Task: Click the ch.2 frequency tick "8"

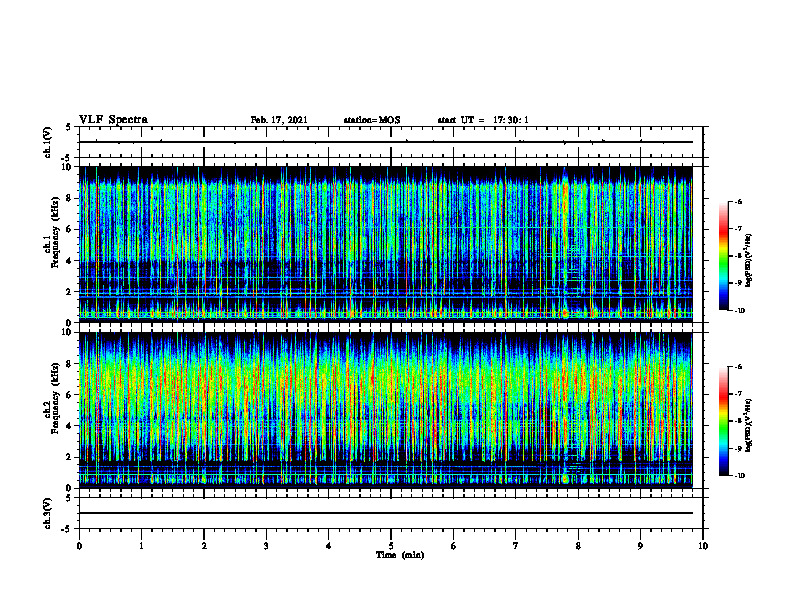Action: [x=70, y=364]
